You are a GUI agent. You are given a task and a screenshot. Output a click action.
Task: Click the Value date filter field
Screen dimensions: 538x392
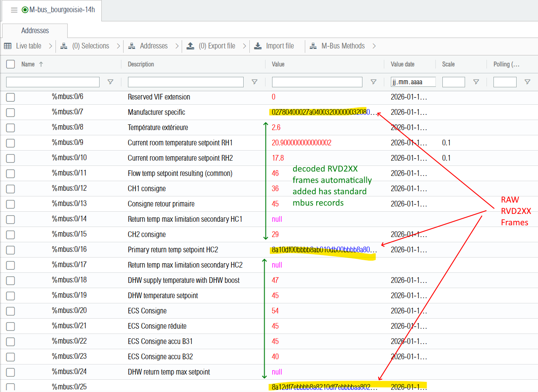[x=413, y=82]
